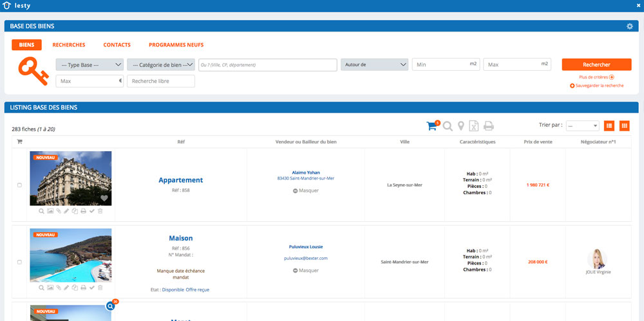Click the Iesty logo icon in title bar
Image resolution: width=644 pixels, height=321 pixels.
pyautogui.click(x=6, y=6)
